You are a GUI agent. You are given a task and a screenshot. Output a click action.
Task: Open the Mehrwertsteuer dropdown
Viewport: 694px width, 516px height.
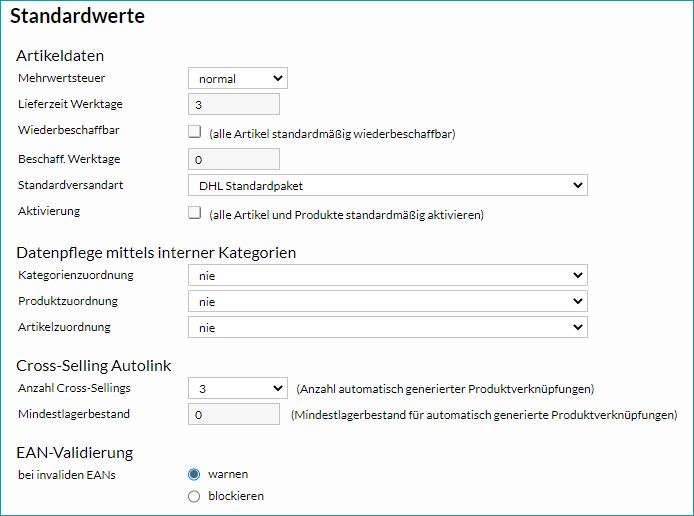tap(238, 78)
